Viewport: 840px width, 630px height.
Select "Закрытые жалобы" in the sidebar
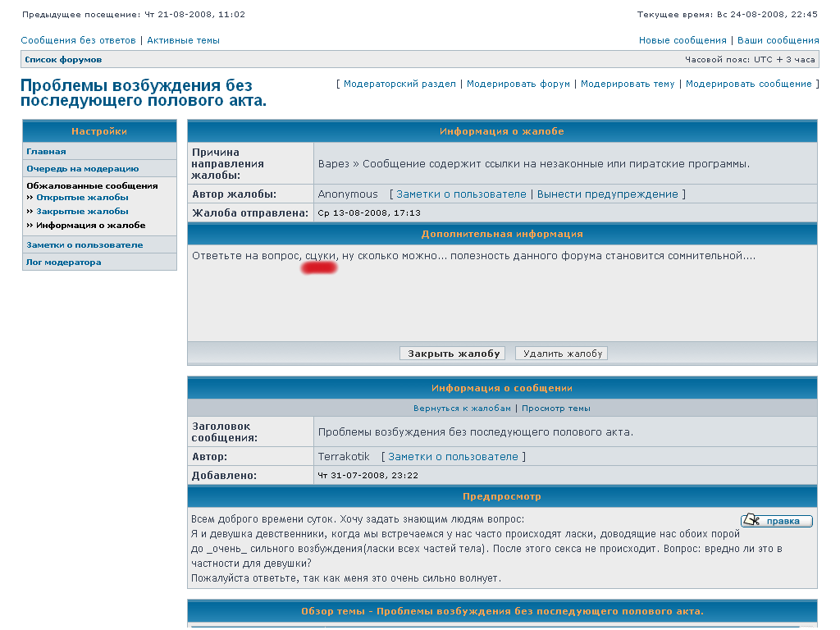pyautogui.click(x=82, y=212)
